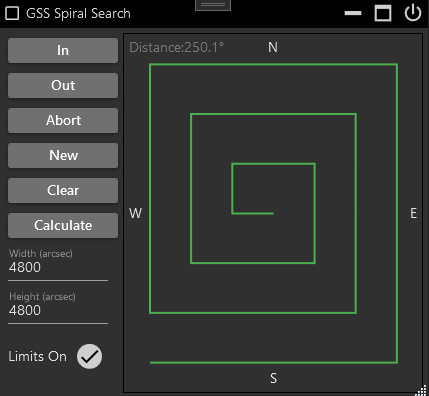Viewport: 429px width, 396px height.
Task: Minimize the Spiral Search window
Action: pos(353,13)
